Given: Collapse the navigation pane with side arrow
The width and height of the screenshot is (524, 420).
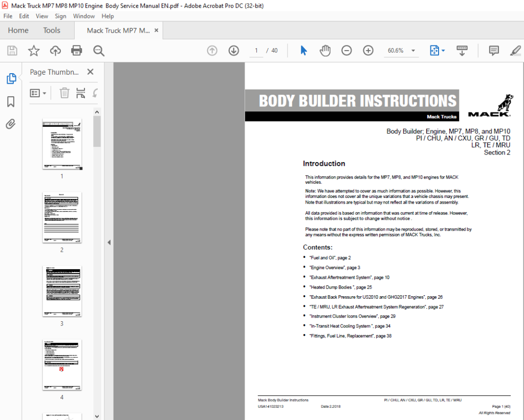Looking at the screenshot, I should tap(109, 242).
